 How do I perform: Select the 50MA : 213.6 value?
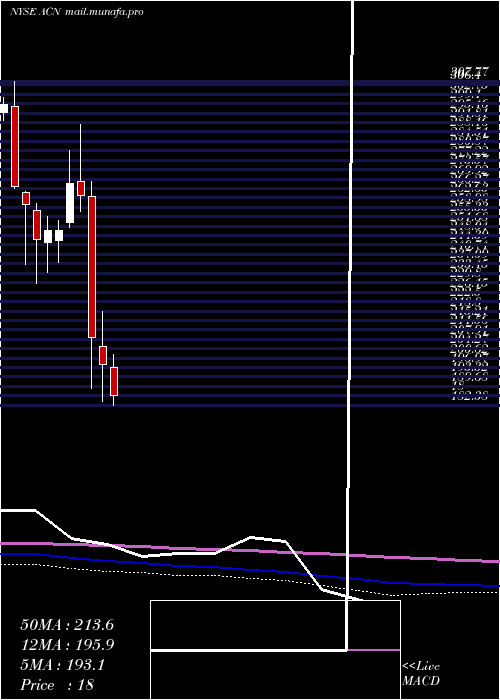pos(67,625)
